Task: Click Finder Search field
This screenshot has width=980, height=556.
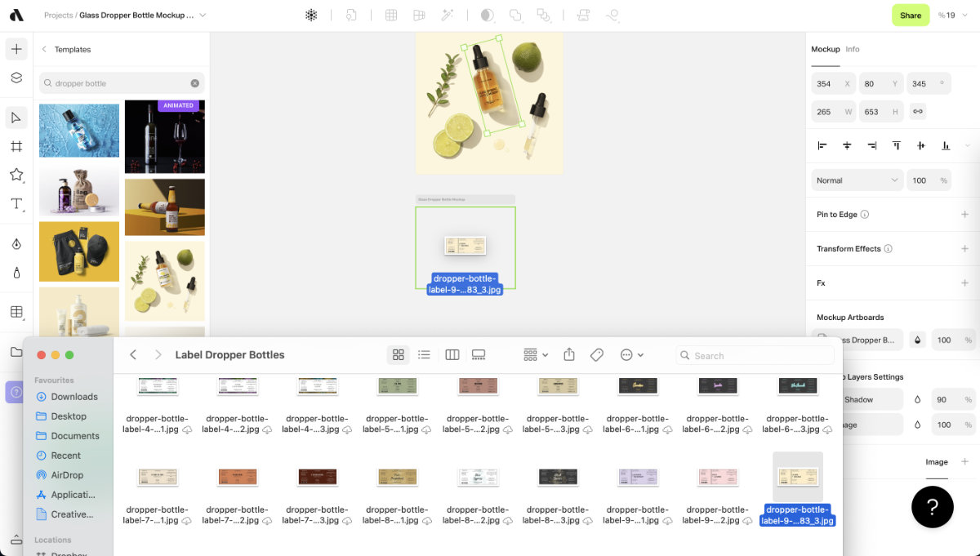Action: pyautogui.click(x=755, y=355)
